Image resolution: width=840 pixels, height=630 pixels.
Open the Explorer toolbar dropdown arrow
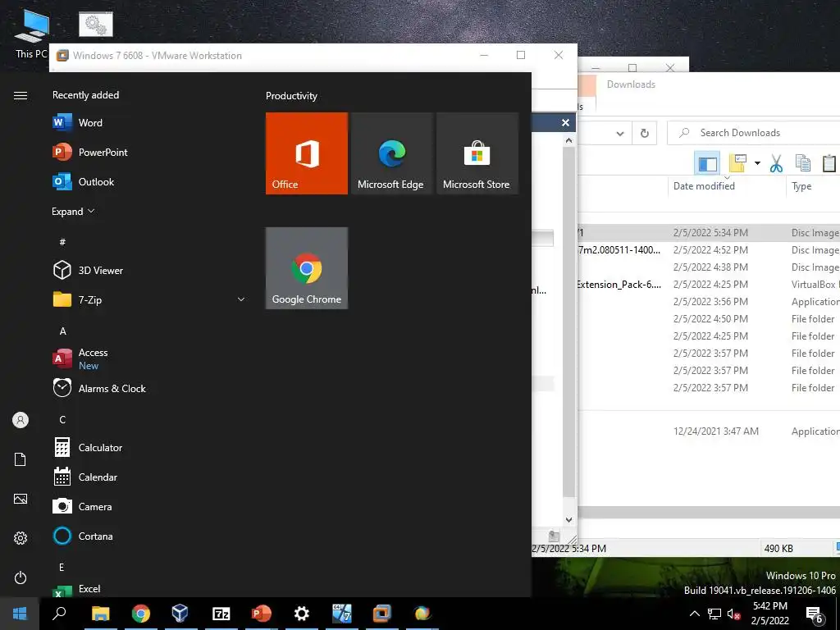coord(757,163)
